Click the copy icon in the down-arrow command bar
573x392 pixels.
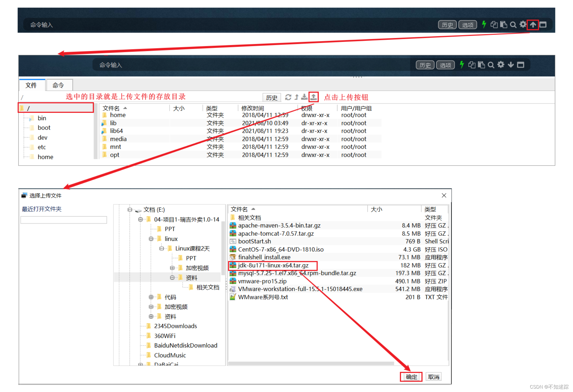472,65
